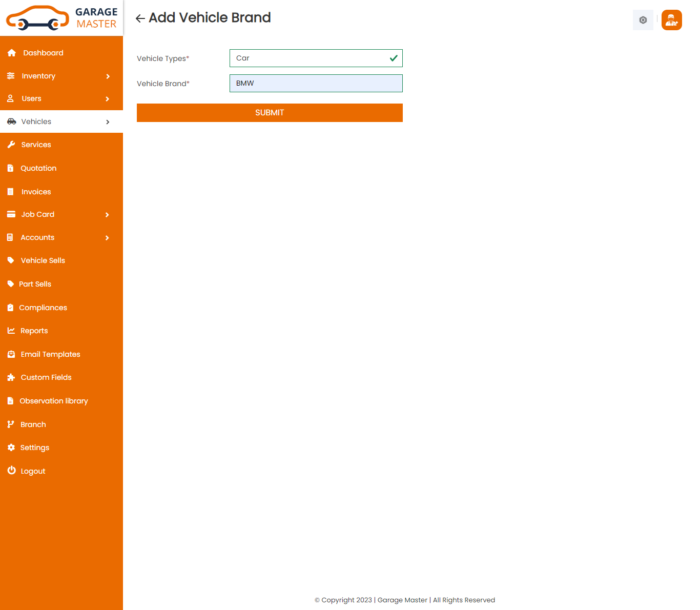Click the Custom Fields puzzle icon
Image resolution: width=700 pixels, height=610 pixels.
coord(11,377)
